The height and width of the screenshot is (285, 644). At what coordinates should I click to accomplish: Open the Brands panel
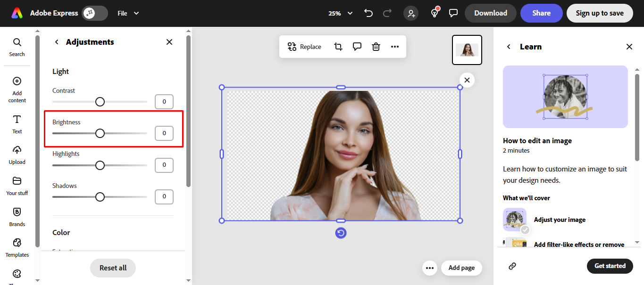coord(17,216)
